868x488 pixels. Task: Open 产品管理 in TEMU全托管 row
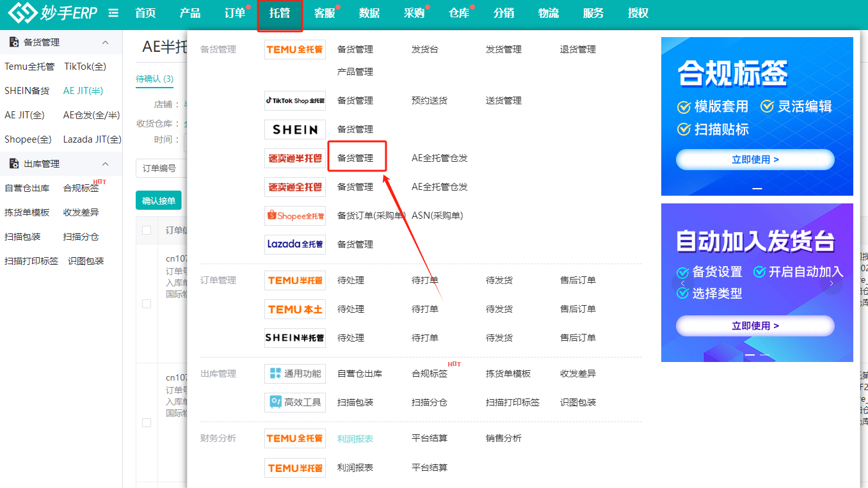(x=355, y=72)
